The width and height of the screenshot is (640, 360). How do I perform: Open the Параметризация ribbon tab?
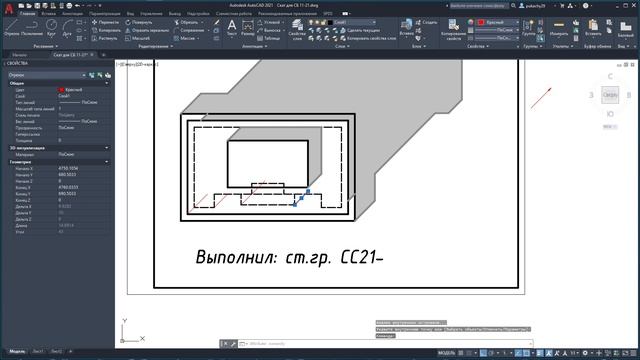click(x=104, y=13)
